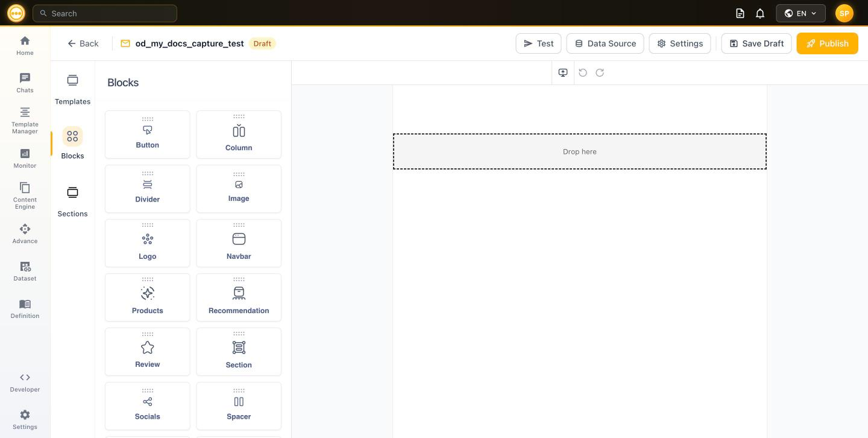This screenshot has height=438, width=868.
Task: Focus the Search input field
Action: pos(105,13)
